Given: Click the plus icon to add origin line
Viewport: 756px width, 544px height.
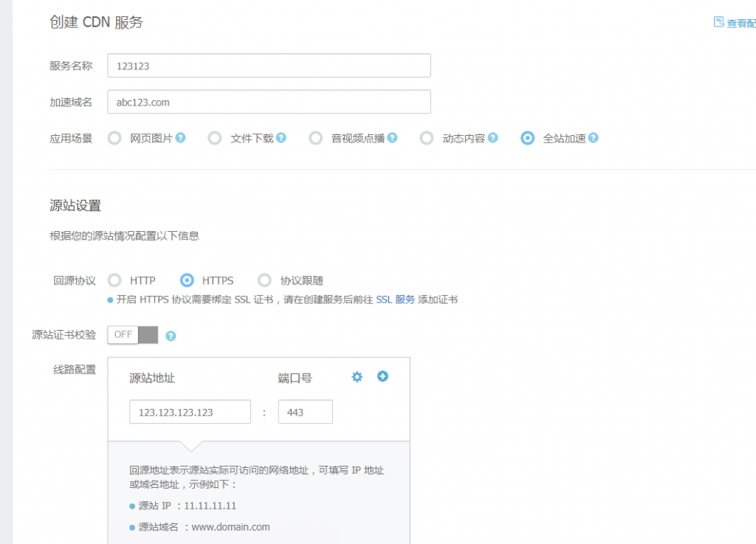Looking at the screenshot, I should (382, 376).
